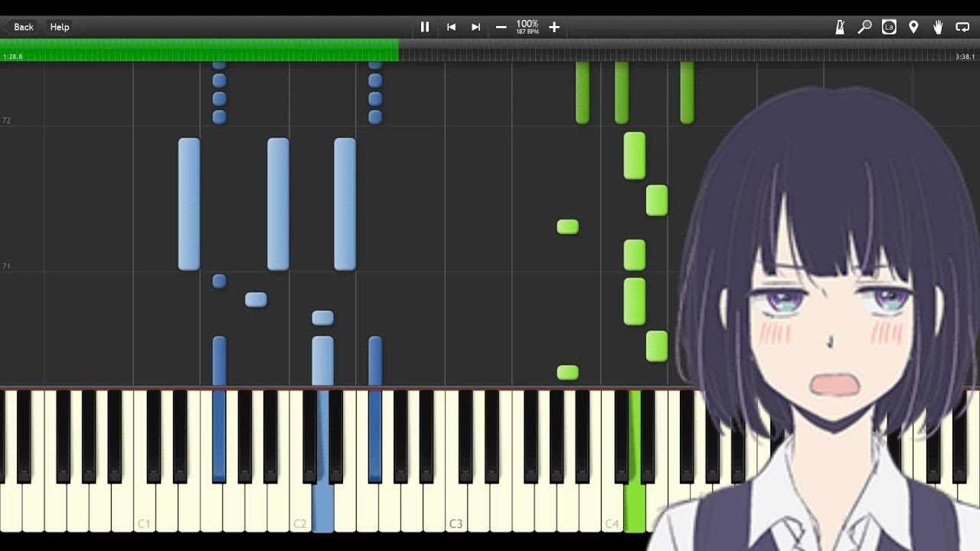Increase tempo with the plus button
980x551 pixels.
click(554, 27)
